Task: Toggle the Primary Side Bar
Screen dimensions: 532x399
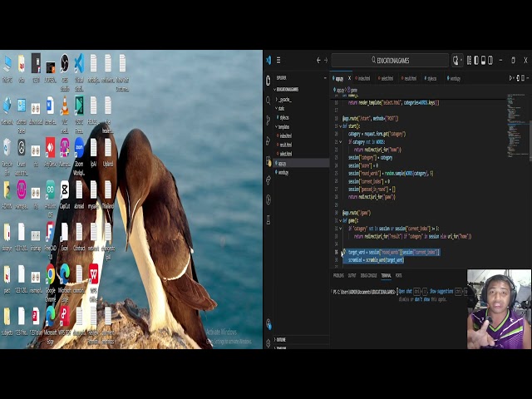Action: tap(476, 61)
